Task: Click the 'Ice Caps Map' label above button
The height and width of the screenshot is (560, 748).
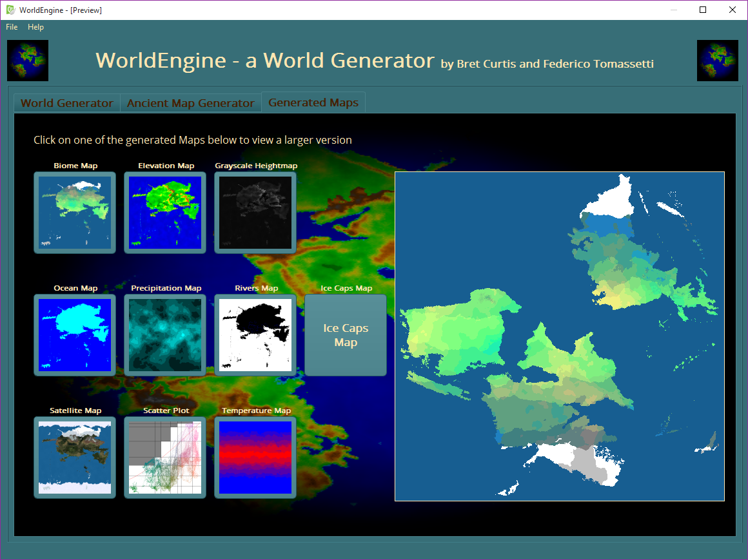Action: click(346, 288)
